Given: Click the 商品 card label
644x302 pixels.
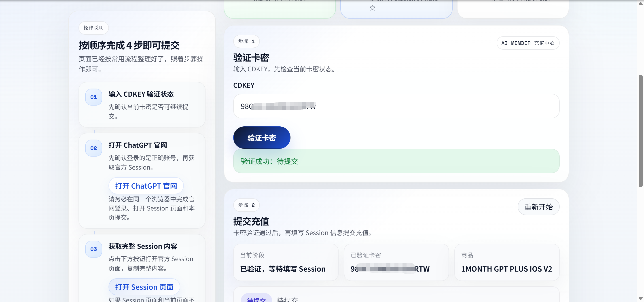Looking at the screenshot, I should [x=467, y=255].
